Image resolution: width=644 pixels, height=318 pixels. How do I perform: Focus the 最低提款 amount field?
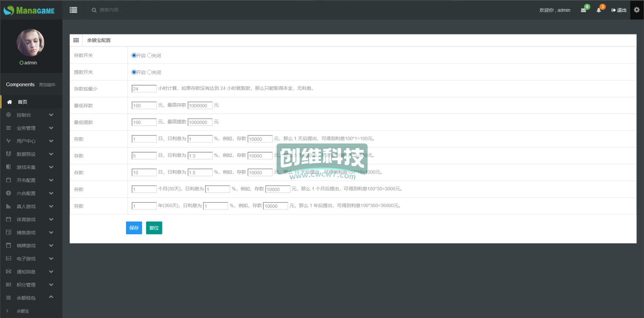(x=144, y=122)
